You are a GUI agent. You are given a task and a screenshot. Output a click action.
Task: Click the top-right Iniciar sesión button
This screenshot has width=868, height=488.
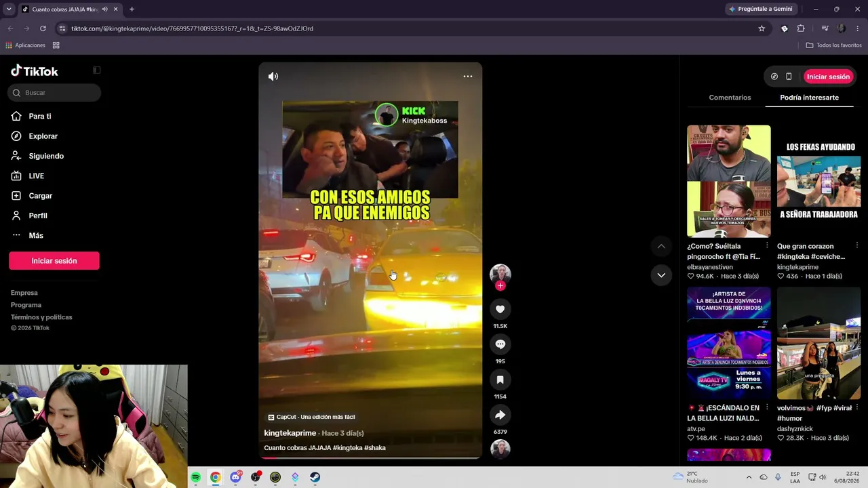point(828,77)
